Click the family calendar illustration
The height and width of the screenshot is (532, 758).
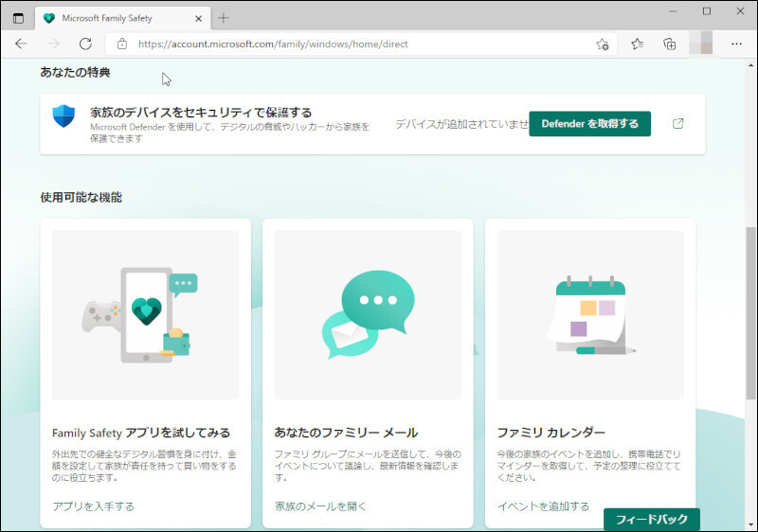point(590,315)
